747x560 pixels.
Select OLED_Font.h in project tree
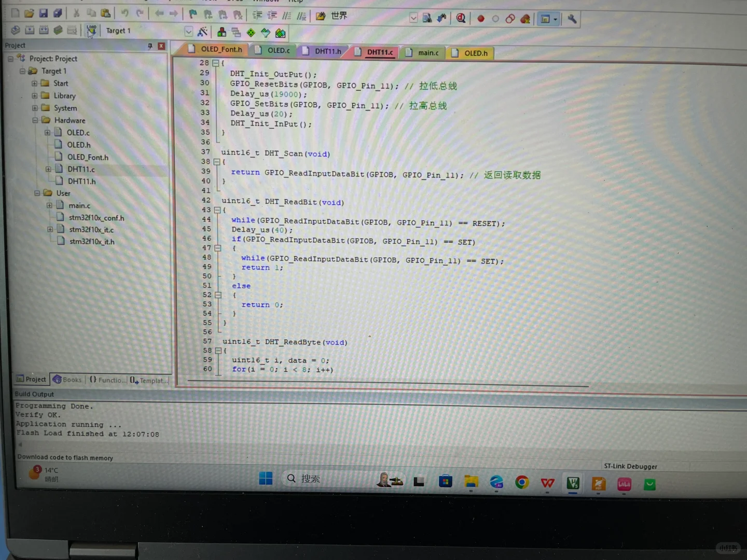click(88, 157)
